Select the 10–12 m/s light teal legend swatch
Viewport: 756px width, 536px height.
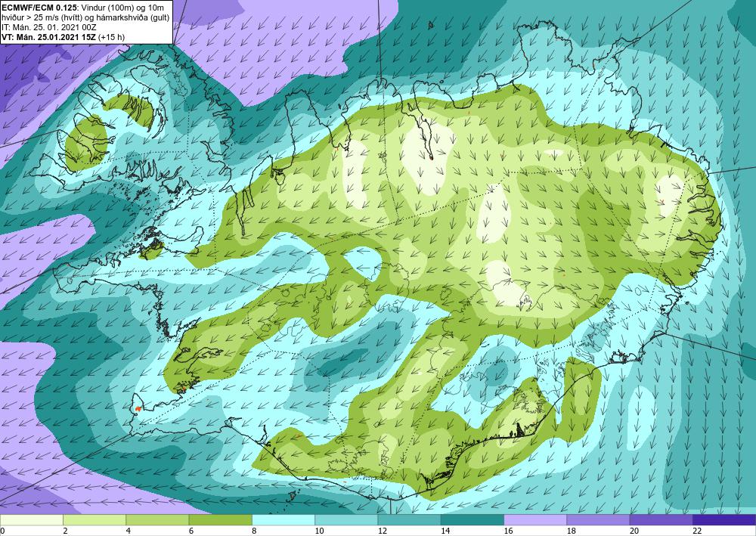[346, 520]
